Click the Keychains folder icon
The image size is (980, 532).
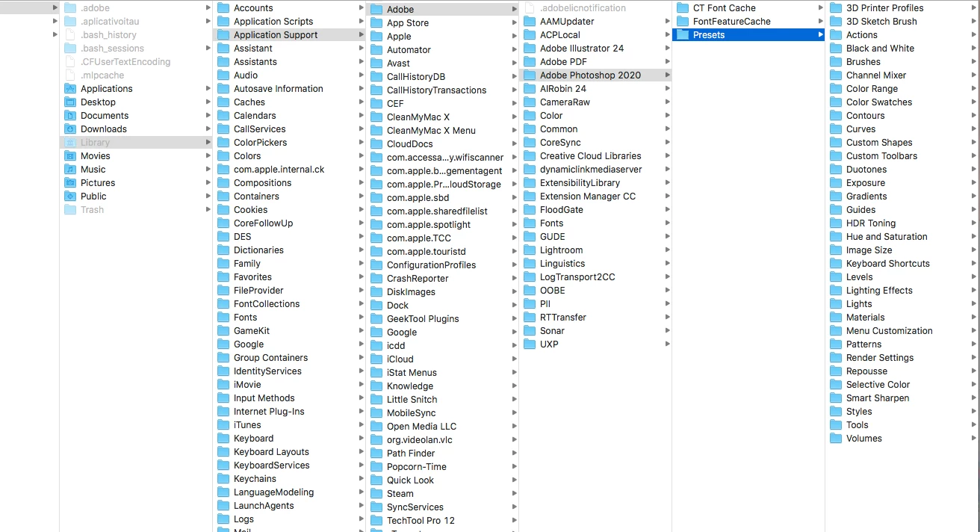pyautogui.click(x=223, y=479)
